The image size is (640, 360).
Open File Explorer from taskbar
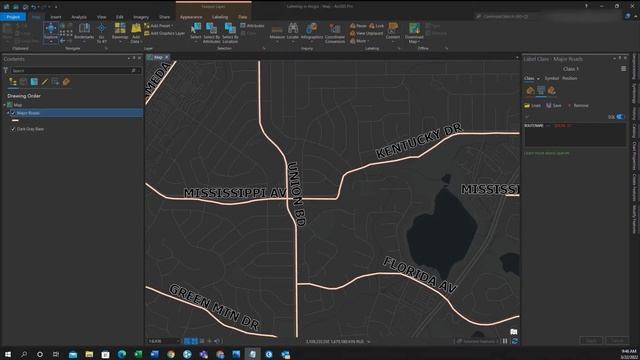coord(89,354)
